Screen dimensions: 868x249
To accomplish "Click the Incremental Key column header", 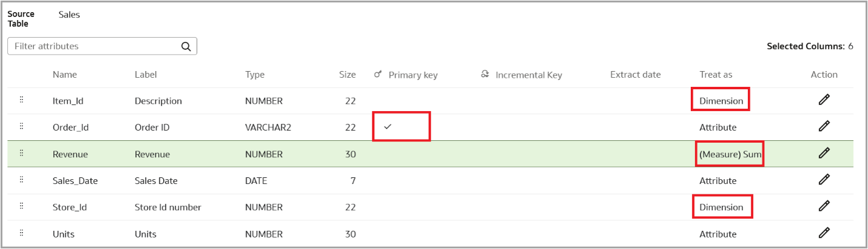I will 528,75.
